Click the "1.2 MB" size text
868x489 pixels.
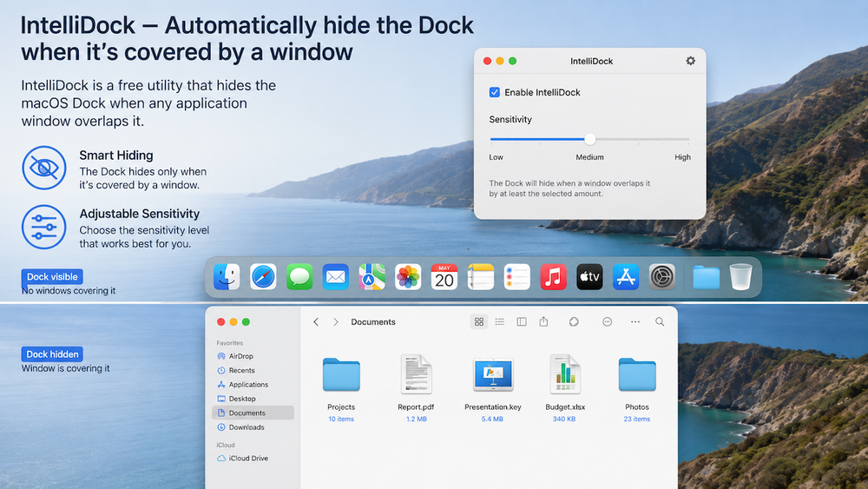click(x=417, y=420)
